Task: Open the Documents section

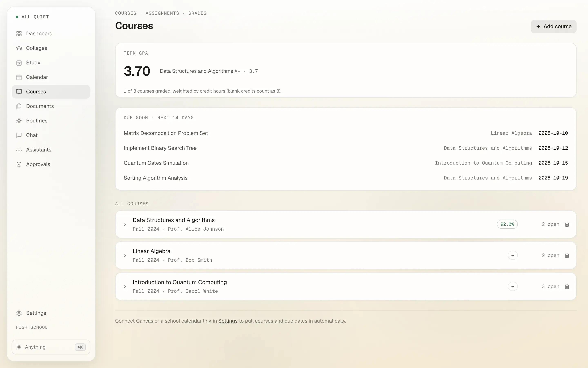Action: (51, 106)
